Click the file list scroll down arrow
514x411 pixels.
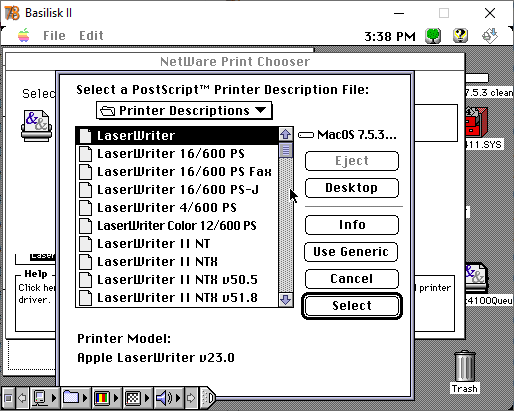tap(286, 299)
